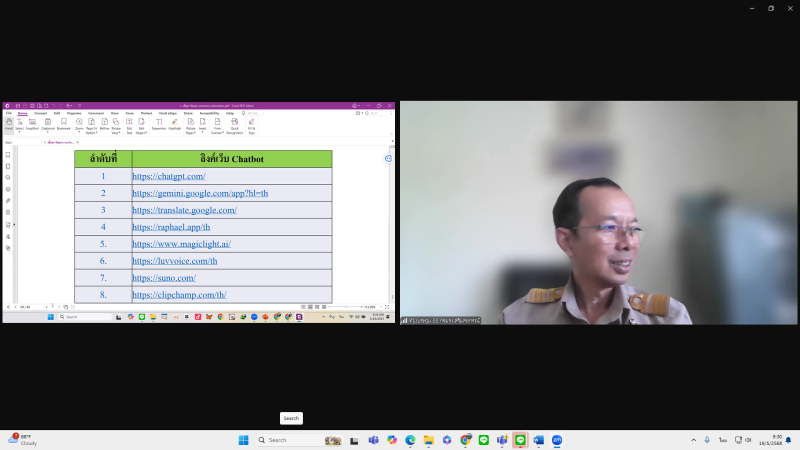
Task: Click the blue assistant icon beside the table
Action: (x=388, y=159)
